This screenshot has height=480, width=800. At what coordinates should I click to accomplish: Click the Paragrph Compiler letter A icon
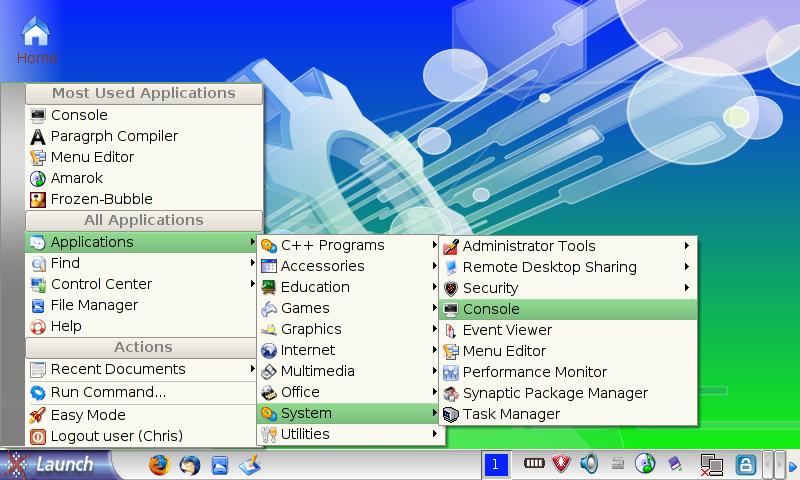(x=38, y=137)
